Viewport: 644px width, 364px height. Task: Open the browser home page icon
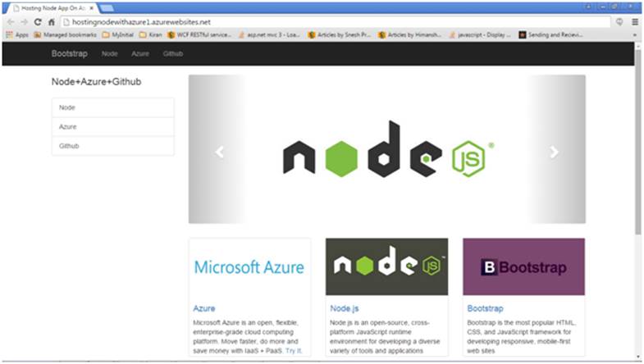pyautogui.click(x=52, y=22)
